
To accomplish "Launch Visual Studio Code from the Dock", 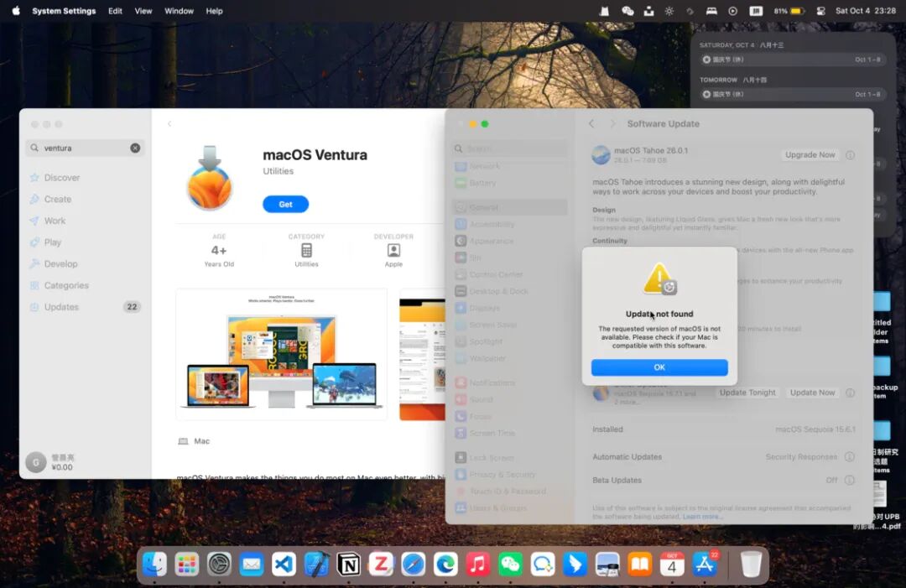I will [284, 565].
